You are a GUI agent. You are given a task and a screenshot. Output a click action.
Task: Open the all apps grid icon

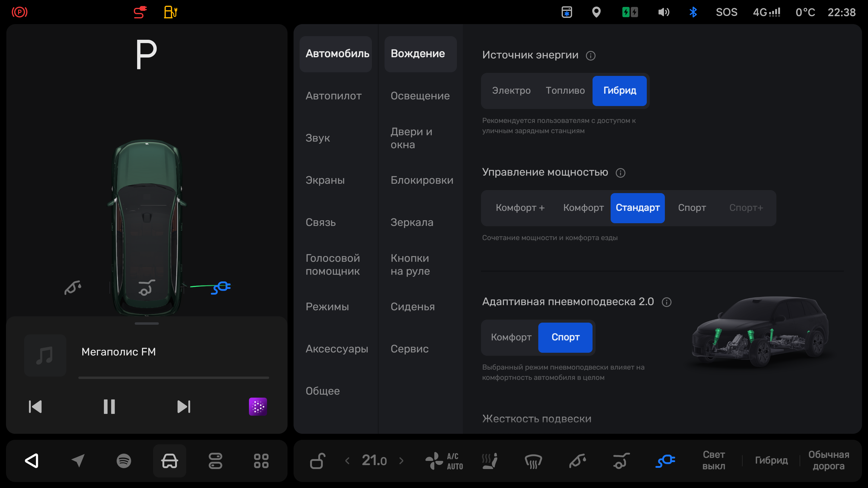click(261, 461)
